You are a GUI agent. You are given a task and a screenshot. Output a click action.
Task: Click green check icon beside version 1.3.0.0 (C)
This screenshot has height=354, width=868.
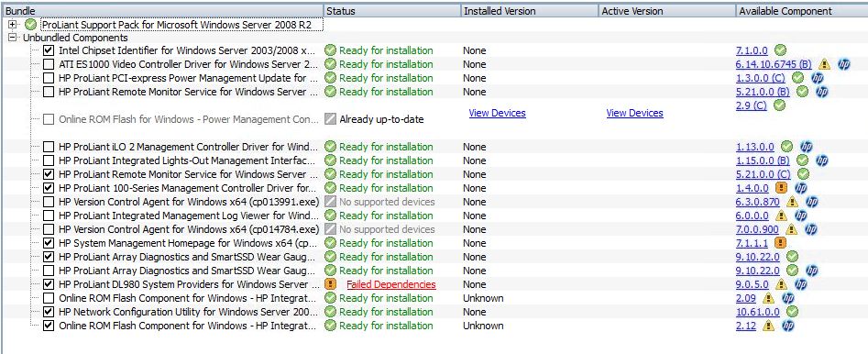click(x=797, y=78)
